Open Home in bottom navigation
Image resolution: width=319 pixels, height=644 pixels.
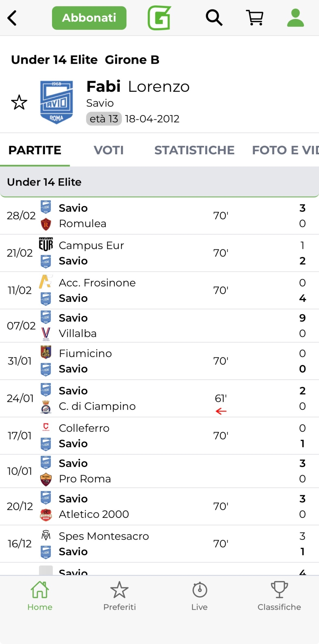(40, 596)
